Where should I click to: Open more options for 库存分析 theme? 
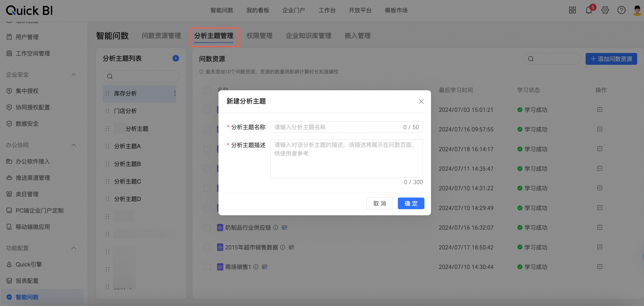[x=175, y=93]
